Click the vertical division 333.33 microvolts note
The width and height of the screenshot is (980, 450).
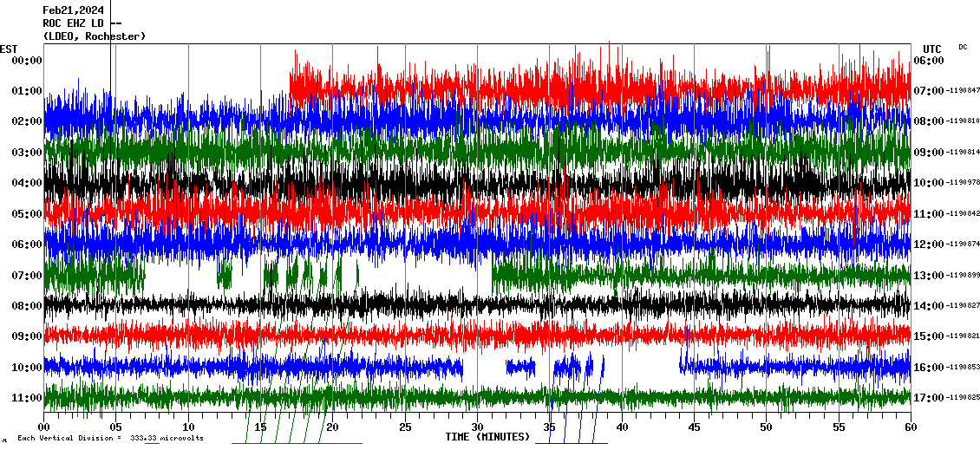(110, 438)
